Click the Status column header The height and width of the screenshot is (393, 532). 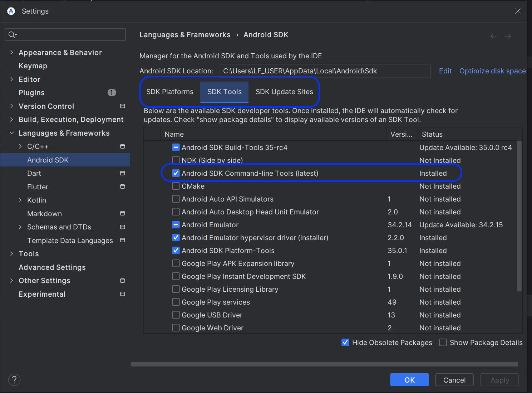coord(469,134)
